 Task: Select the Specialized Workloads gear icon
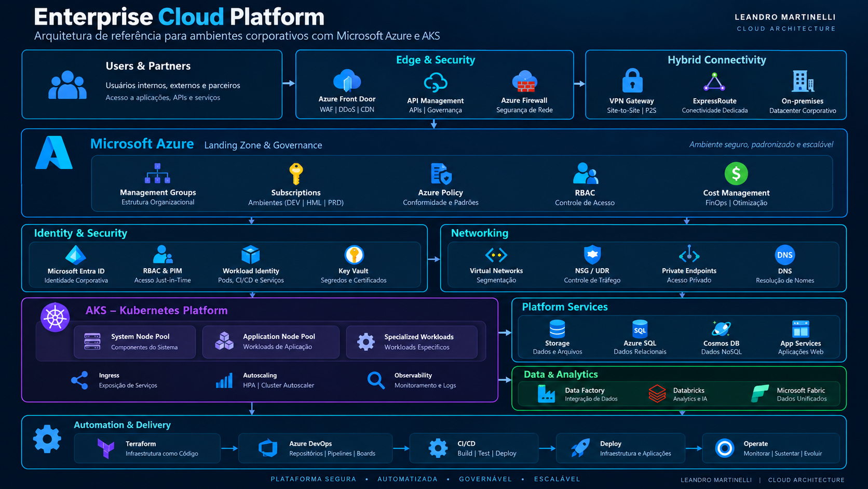click(x=366, y=342)
